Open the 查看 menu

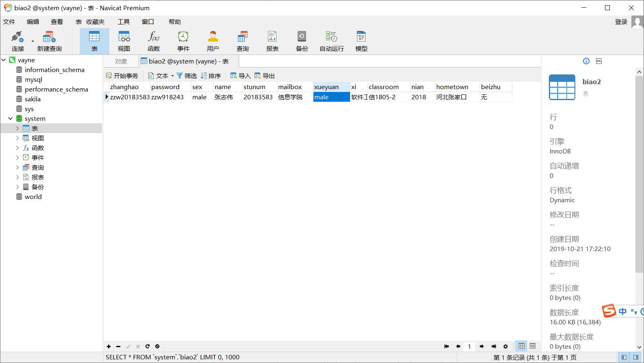click(57, 22)
